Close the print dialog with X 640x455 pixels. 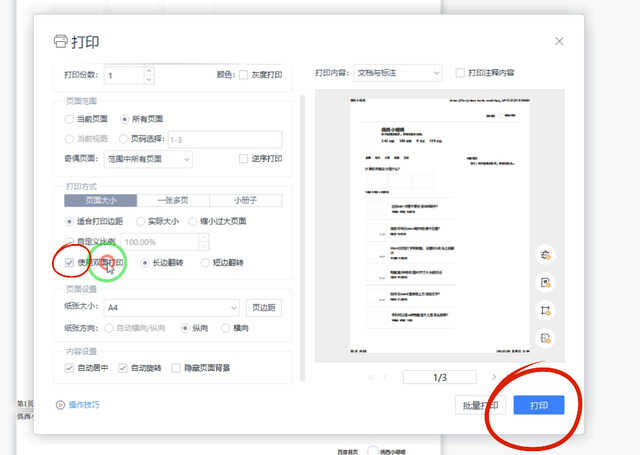(x=559, y=41)
